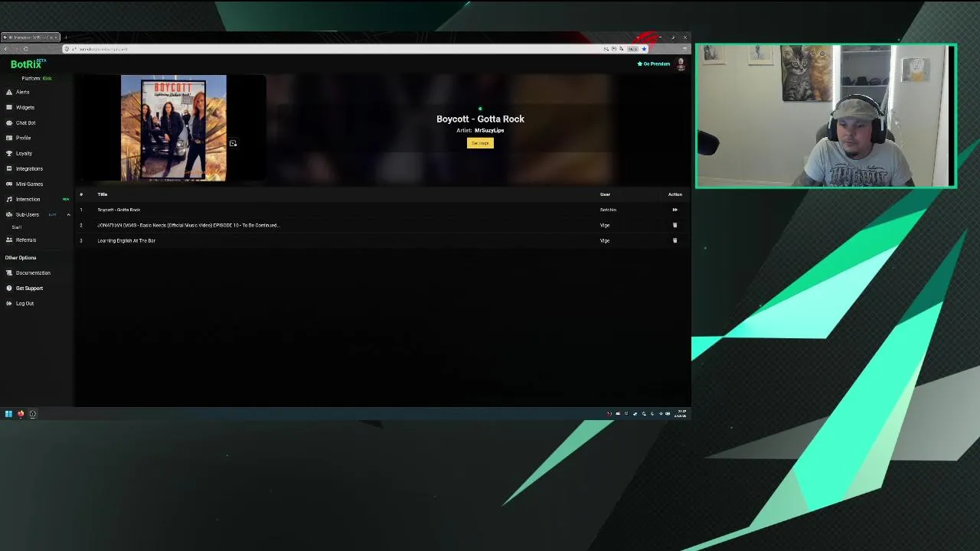Click the BotRix logo
Screen dimensions: 980x551
[x=27, y=64]
